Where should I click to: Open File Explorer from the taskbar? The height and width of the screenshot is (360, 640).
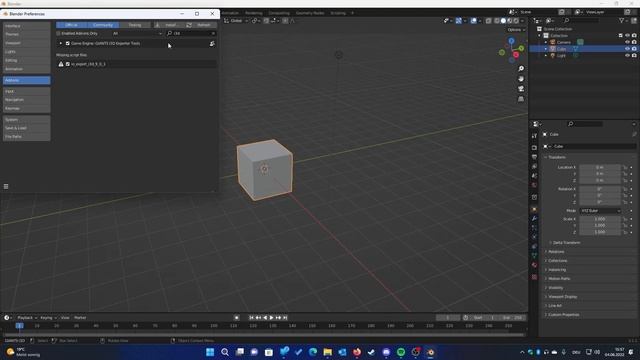327,352
